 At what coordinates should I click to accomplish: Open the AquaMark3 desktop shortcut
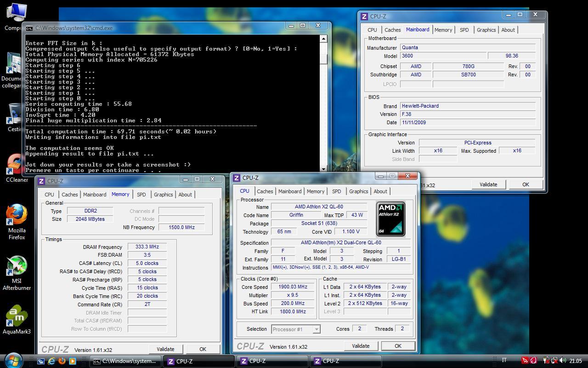[17, 320]
